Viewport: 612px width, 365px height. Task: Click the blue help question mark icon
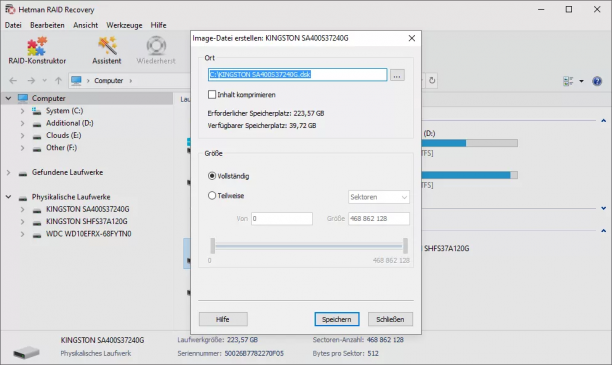[597, 81]
